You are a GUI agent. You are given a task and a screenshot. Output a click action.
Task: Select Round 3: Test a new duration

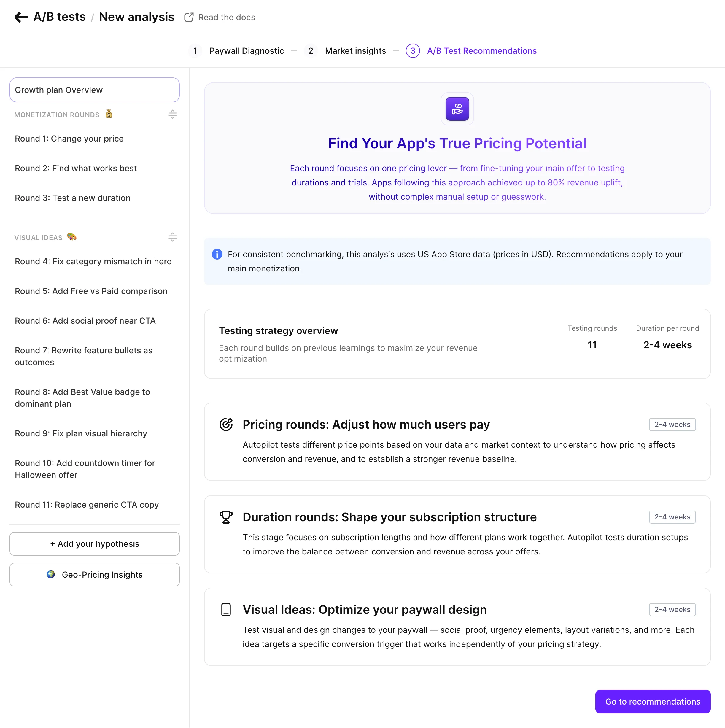click(x=72, y=198)
